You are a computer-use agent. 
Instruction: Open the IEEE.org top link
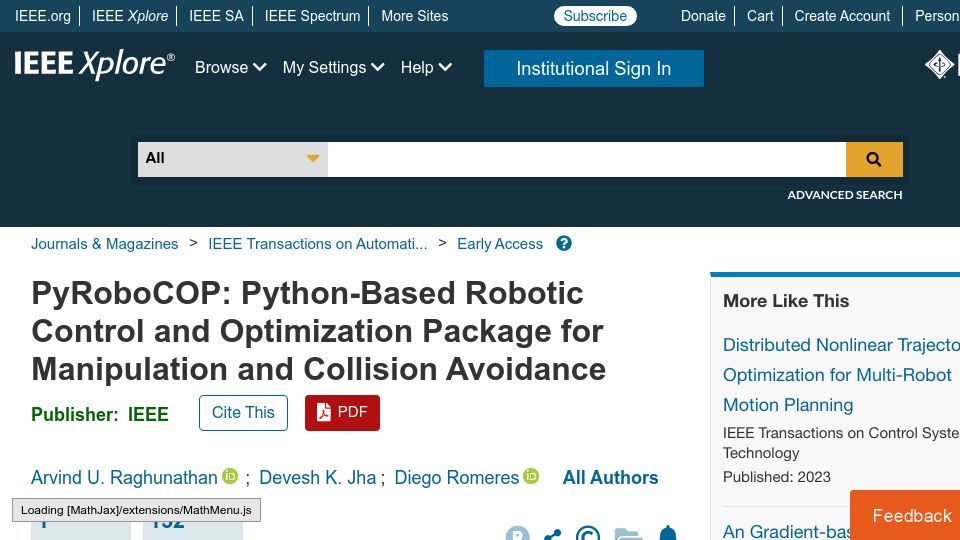pyautogui.click(x=43, y=16)
